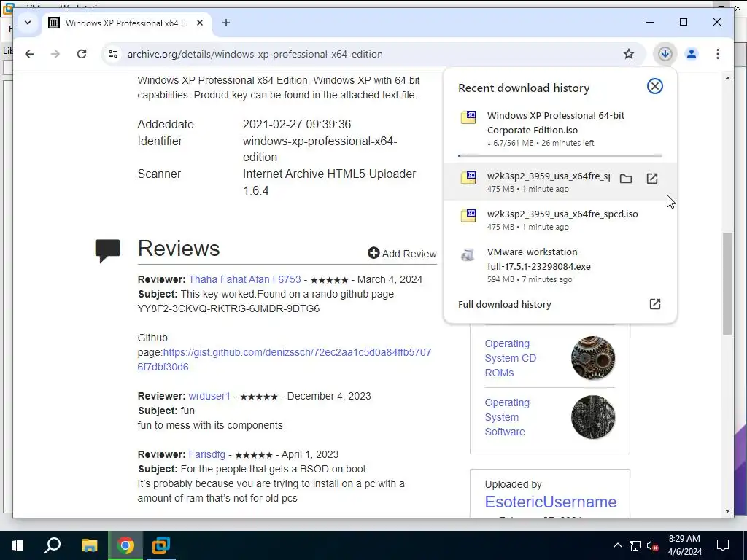Click the Operating System Software thumbnail

click(593, 417)
